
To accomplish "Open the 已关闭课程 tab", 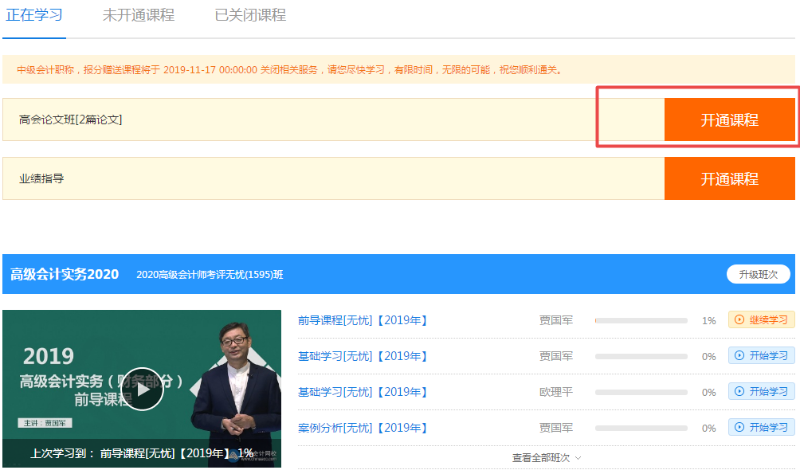I will pyautogui.click(x=250, y=15).
